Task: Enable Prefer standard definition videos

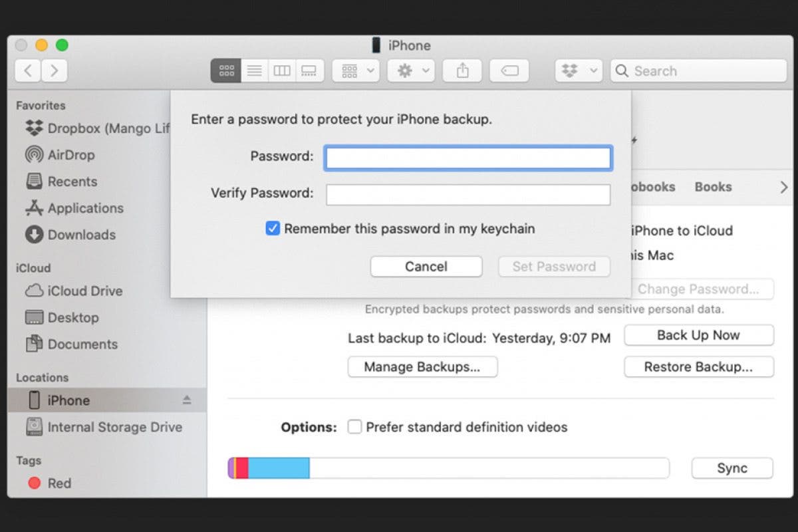Action: pyautogui.click(x=355, y=427)
